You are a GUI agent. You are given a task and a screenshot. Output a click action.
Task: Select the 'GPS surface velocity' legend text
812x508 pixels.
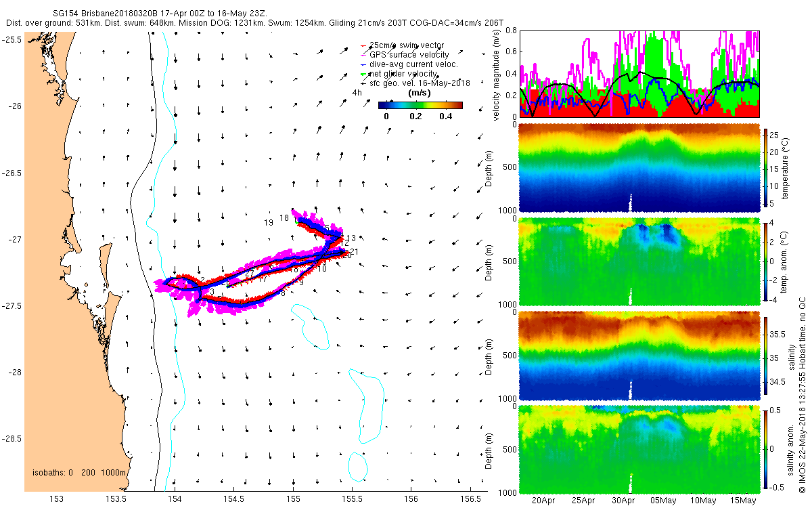(409, 54)
